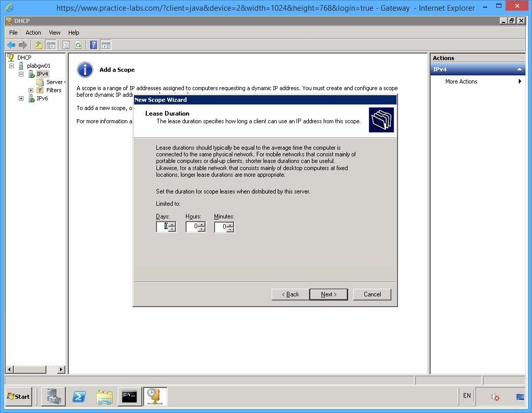The image size is (532, 413).
Task: Click the Back navigation arrow in the toolbar
Action: (11, 45)
